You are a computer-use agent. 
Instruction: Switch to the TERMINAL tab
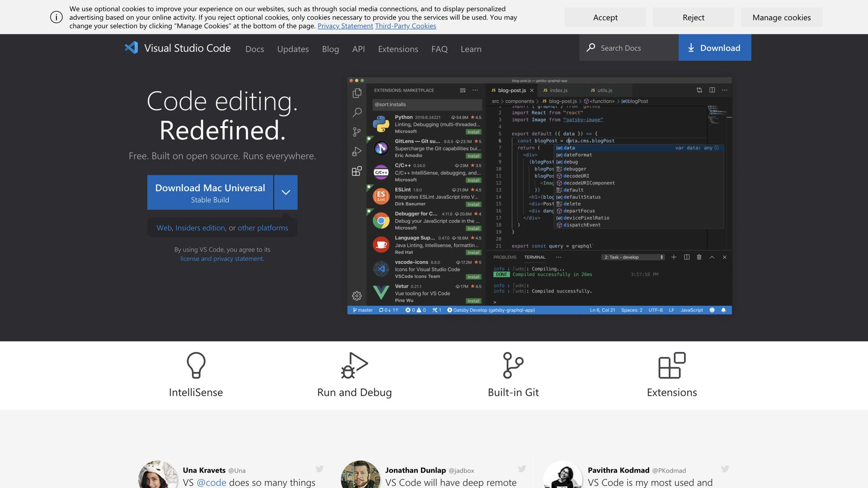(x=534, y=257)
